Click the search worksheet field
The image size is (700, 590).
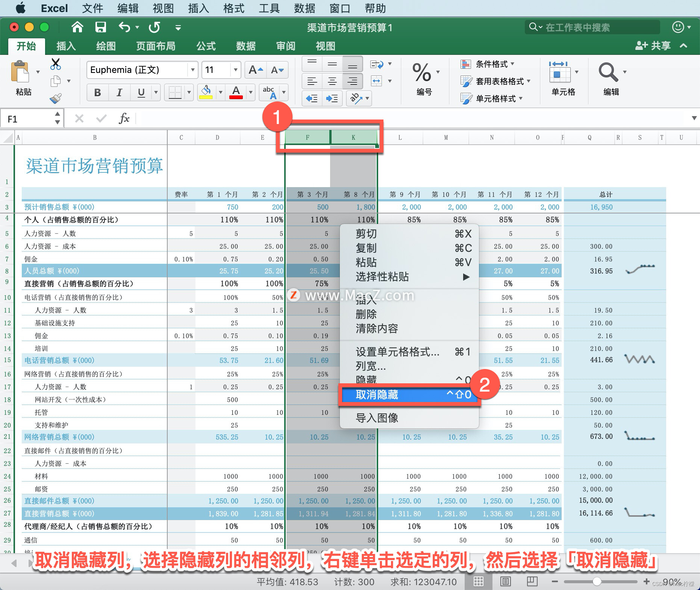pyautogui.click(x=592, y=27)
